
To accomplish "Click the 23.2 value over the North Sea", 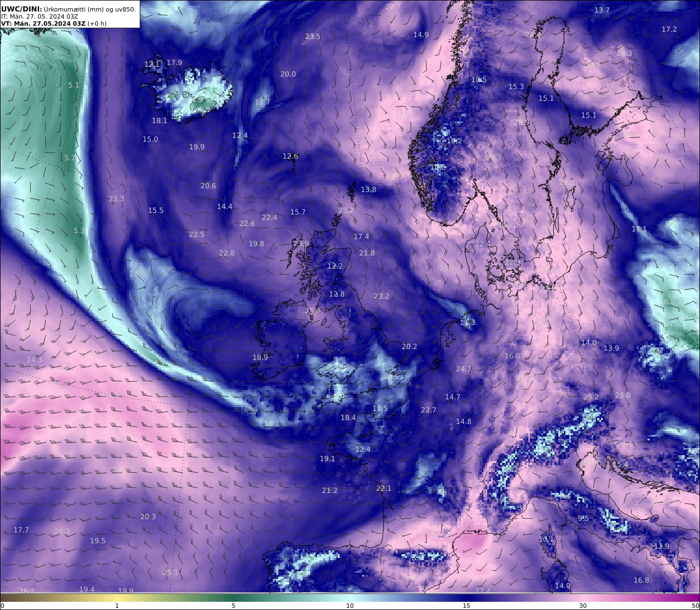I will [x=382, y=296].
